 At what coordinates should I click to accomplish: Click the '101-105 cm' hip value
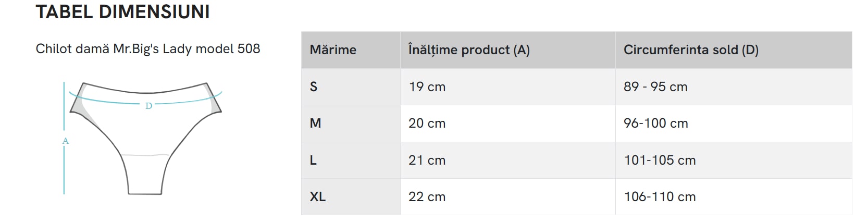pos(660,161)
